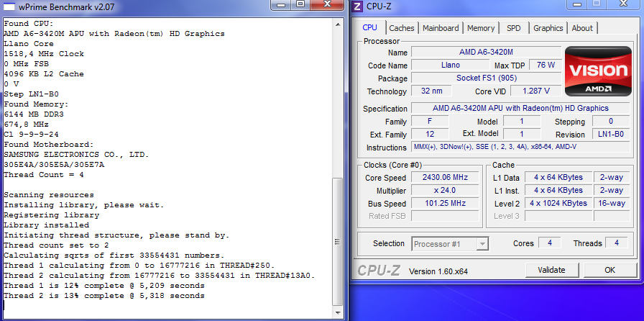
Task: Click the wPrime line '4096 KB L2 Cache'
Action: [44, 74]
